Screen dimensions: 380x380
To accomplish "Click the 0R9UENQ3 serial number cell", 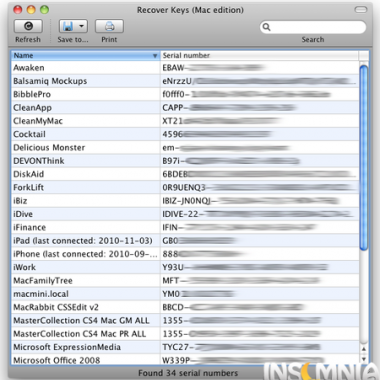I will pos(259,188).
